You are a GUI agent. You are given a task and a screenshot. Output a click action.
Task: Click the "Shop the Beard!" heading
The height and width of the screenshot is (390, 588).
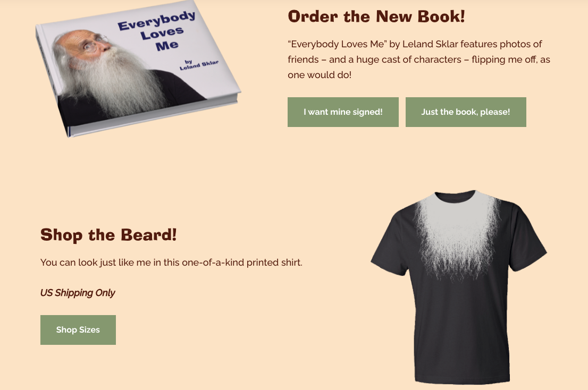point(108,235)
